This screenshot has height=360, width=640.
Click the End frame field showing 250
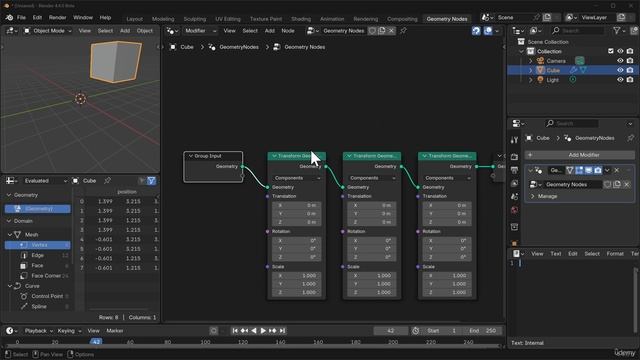pyautogui.click(x=482, y=331)
